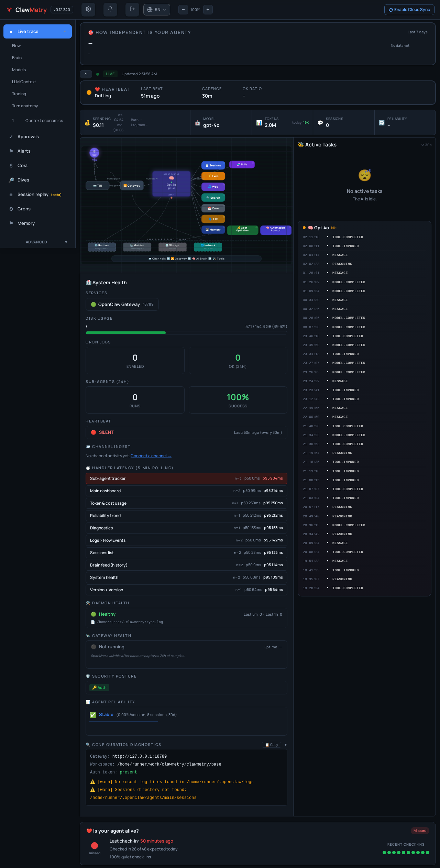Viewport: 440px width, 868px height.
Task: Increase zoom with the plus button
Action: coord(208,10)
